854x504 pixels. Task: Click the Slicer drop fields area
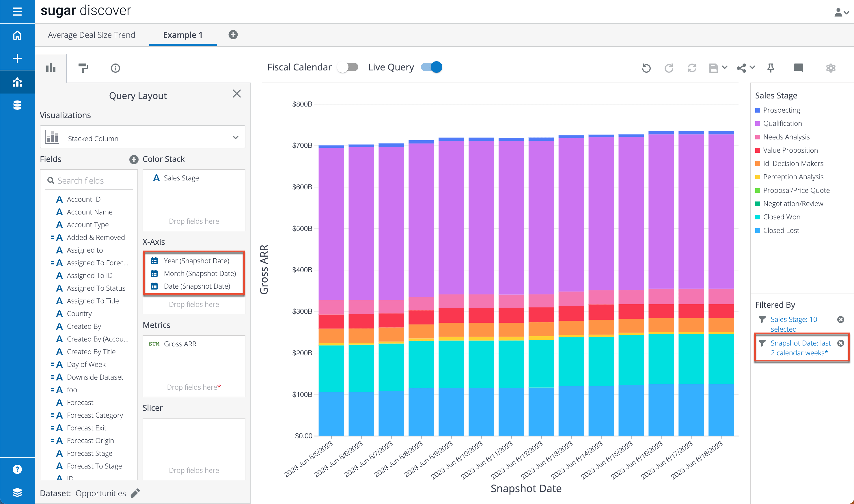click(194, 449)
